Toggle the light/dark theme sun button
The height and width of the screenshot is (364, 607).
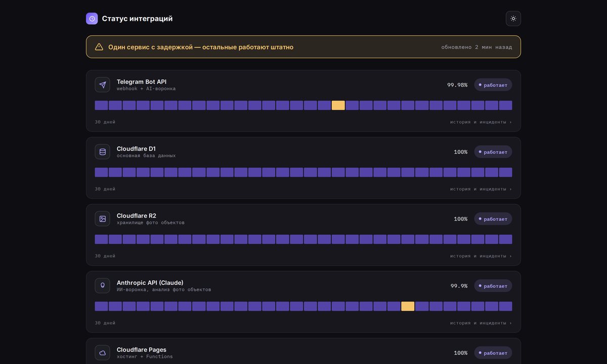(513, 19)
